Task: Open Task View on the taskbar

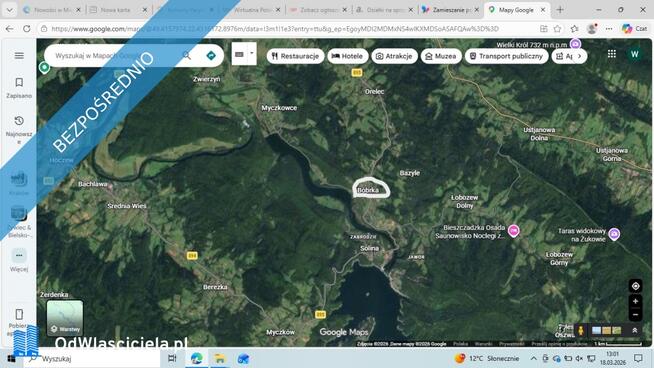Action: tap(172, 358)
